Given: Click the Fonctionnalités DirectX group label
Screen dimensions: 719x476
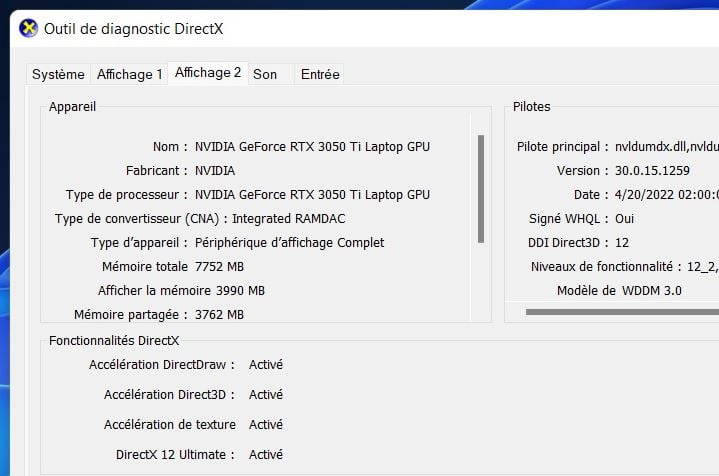Looking at the screenshot, I should [114, 341].
